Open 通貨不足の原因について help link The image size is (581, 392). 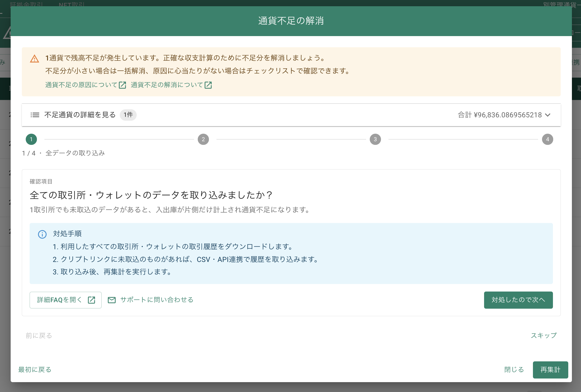tap(85, 85)
